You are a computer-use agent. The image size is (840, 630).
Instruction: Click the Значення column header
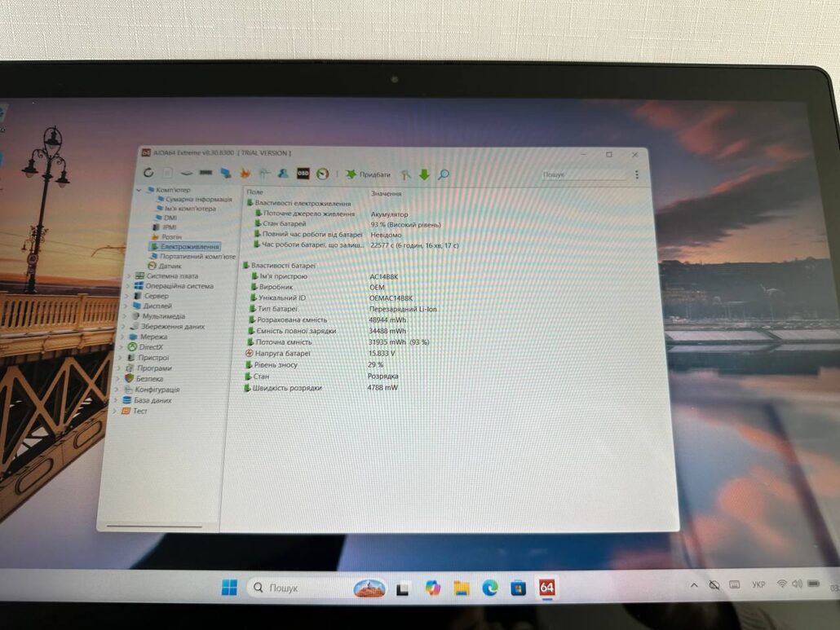click(386, 193)
